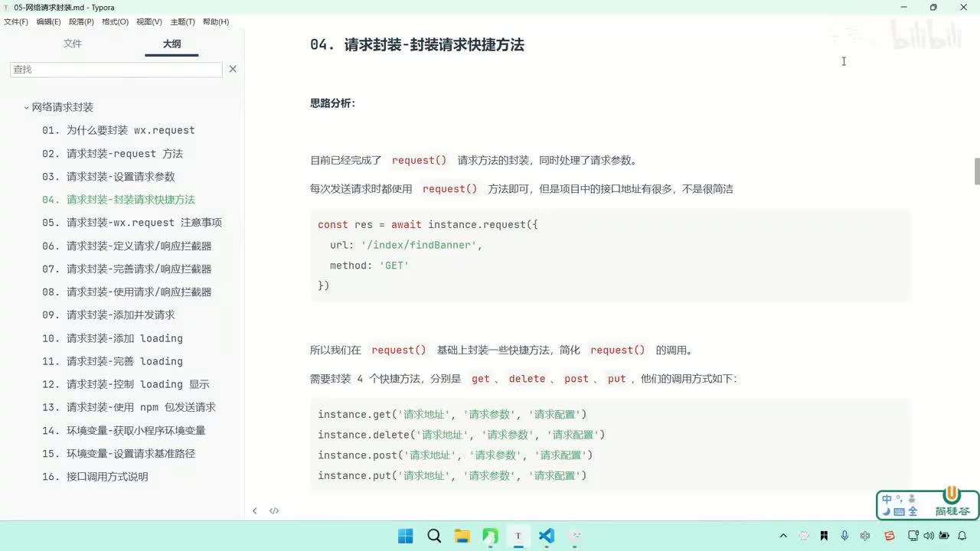980x551 pixels.
Task: Show hidden system tray icons
Action: tap(783, 536)
